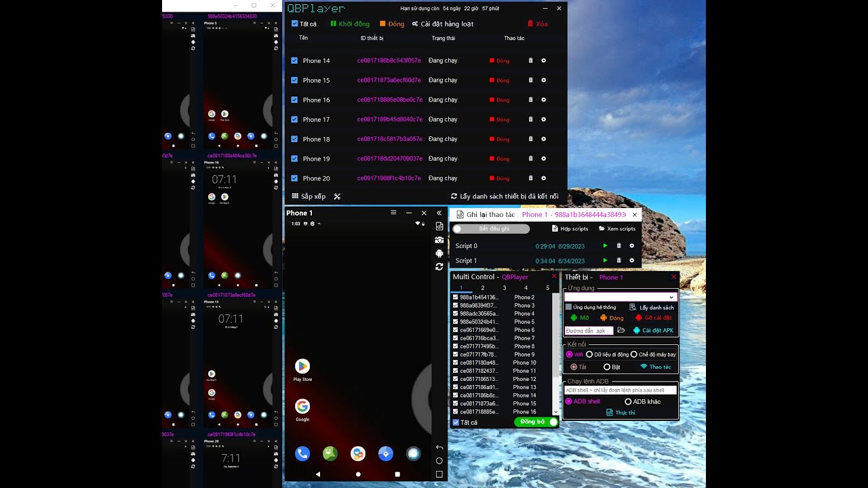Click the ADB shell command input field
The image size is (868, 488).
[x=620, y=390]
